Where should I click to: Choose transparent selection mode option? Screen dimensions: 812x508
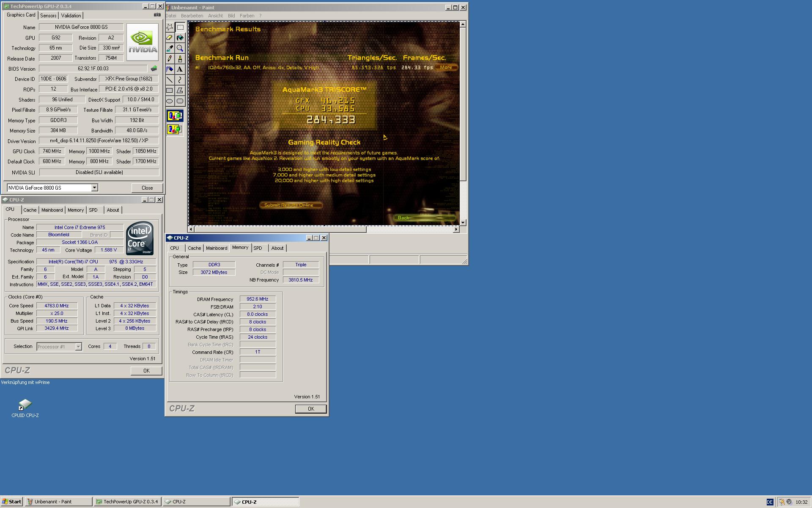click(175, 129)
